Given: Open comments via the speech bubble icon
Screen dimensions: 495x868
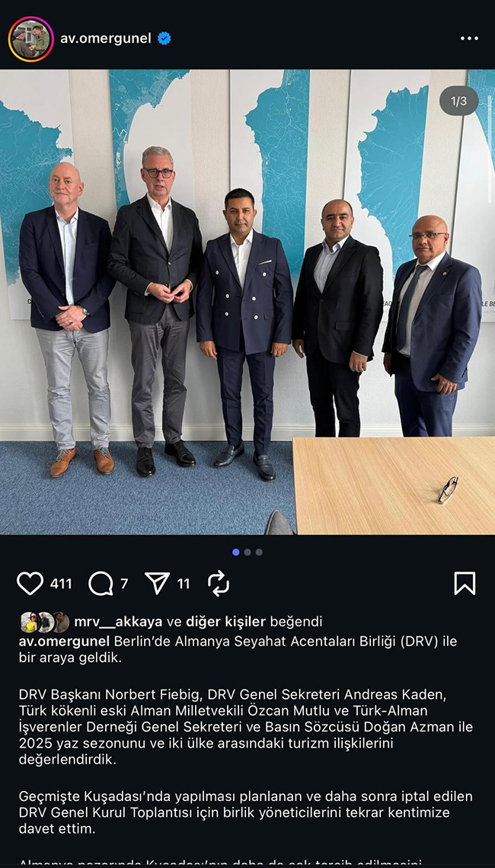Looking at the screenshot, I should point(101,584).
